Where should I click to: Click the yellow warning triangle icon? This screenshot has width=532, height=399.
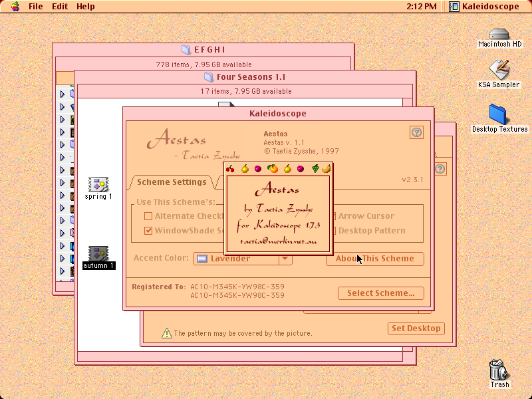[x=167, y=333]
